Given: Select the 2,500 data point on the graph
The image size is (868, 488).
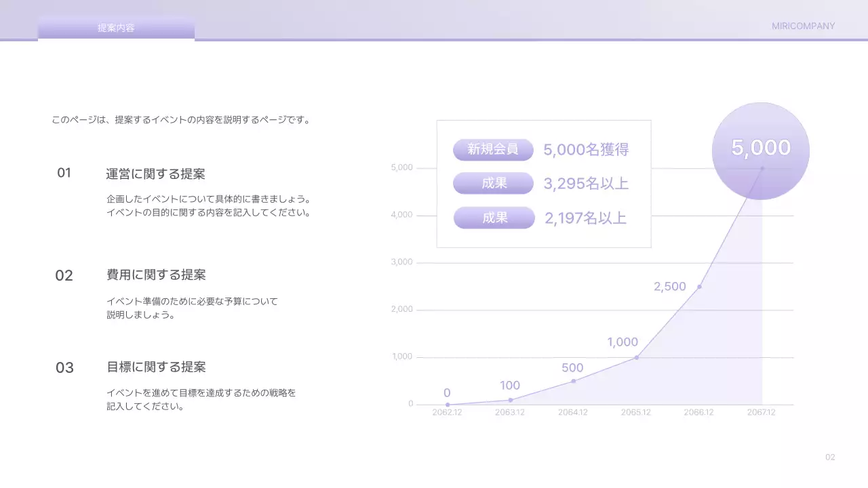Looking at the screenshot, I should click(700, 287).
